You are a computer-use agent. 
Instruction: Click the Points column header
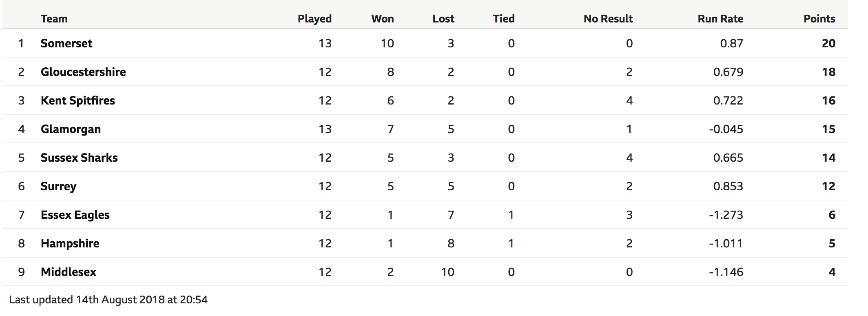pos(819,19)
